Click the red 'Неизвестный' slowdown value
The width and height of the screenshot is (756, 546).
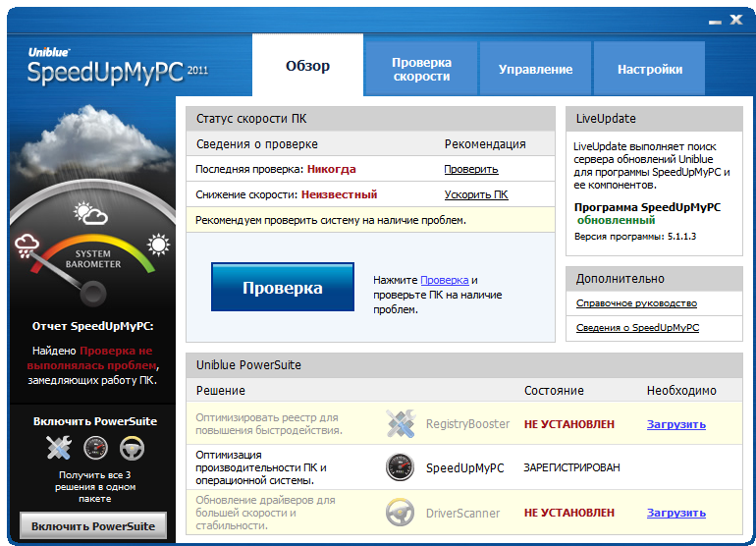point(340,194)
